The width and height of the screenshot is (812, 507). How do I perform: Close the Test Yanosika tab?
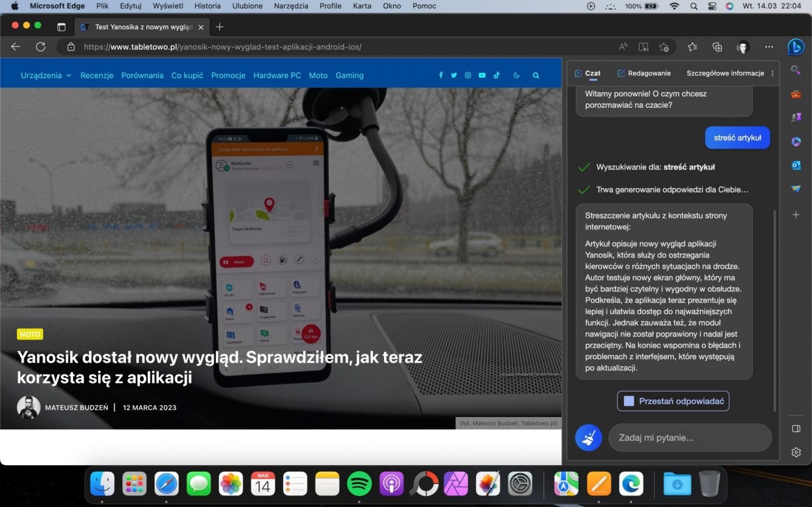tap(201, 27)
